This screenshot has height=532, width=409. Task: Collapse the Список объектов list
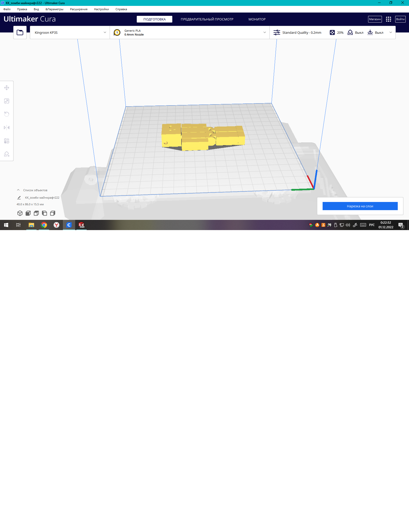(x=18, y=190)
